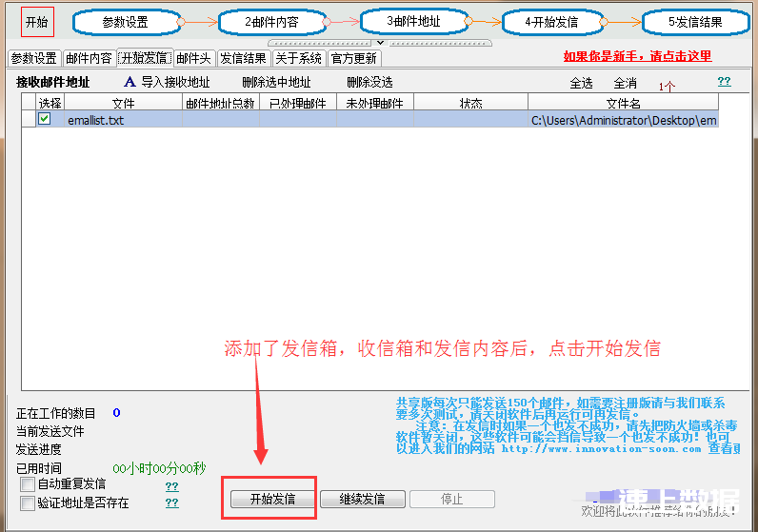Uncheck the emallist.txt row checkbox
758x532 pixels.
[45, 119]
